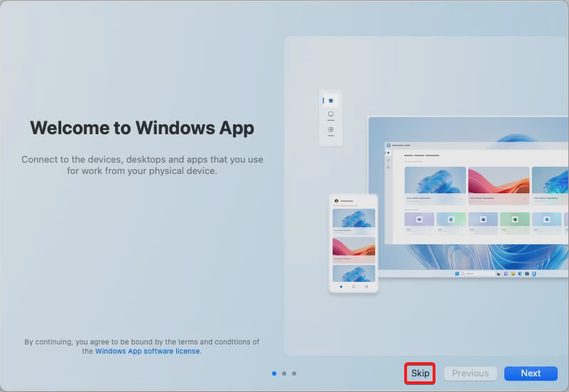Click the Skip button
Viewport: 569px width, 392px height.
420,373
